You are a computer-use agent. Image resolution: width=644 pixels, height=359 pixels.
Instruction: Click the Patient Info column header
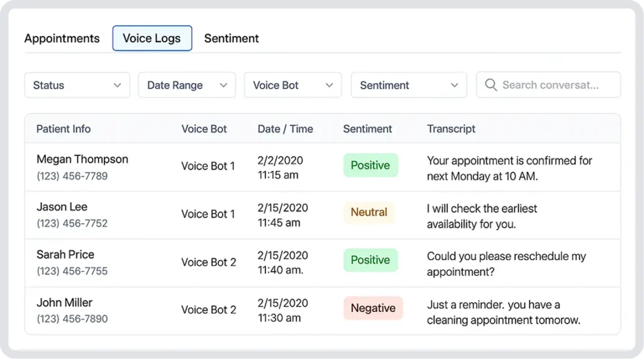click(64, 129)
